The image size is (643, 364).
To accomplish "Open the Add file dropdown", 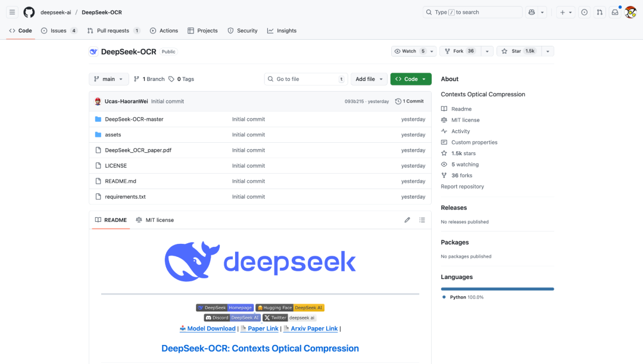I will (x=369, y=79).
